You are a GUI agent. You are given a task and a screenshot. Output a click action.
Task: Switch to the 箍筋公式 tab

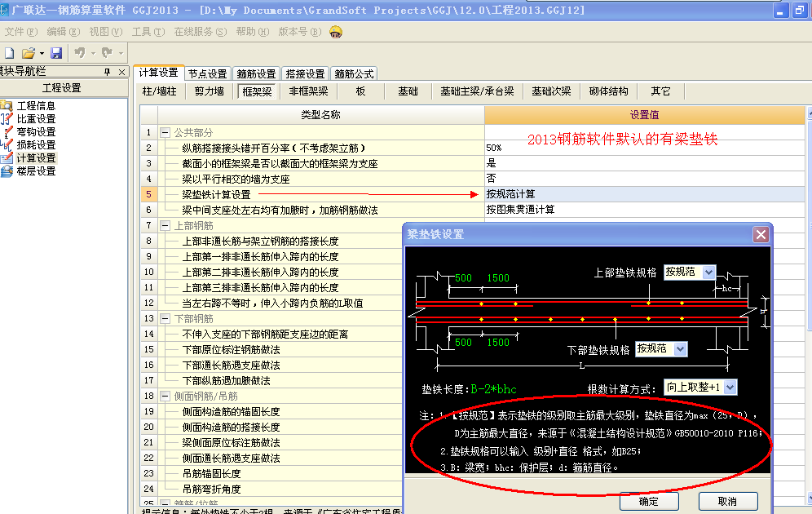tap(354, 73)
